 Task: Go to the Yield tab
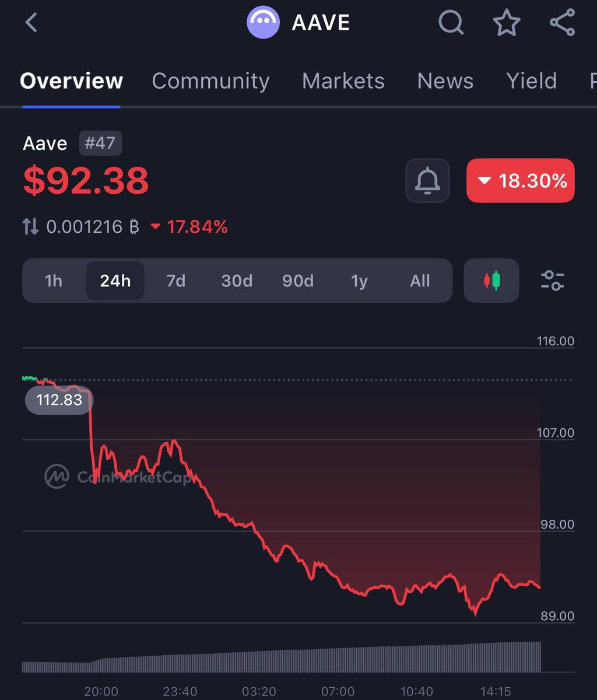pos(531,80)
